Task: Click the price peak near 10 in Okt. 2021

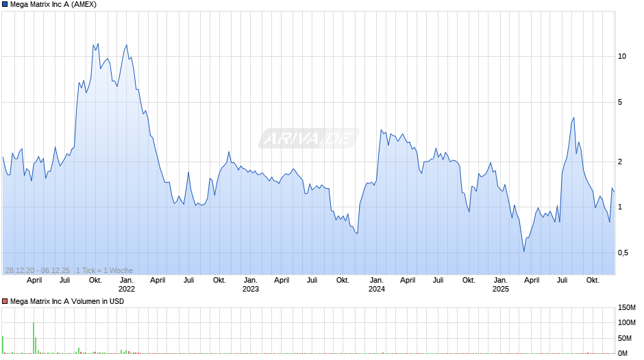Action: pyautogui.click(x=97, y=44)
